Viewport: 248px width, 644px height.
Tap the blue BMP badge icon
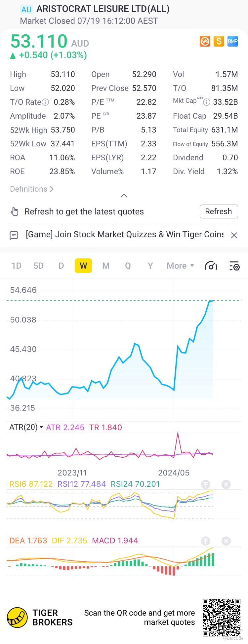tap(232, 41)
